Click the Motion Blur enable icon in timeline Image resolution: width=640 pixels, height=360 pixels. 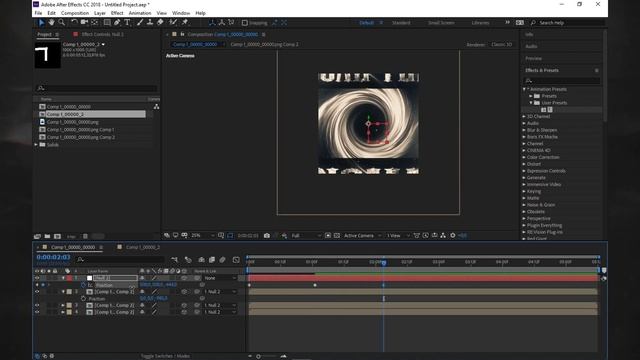[x=222, y=260]
